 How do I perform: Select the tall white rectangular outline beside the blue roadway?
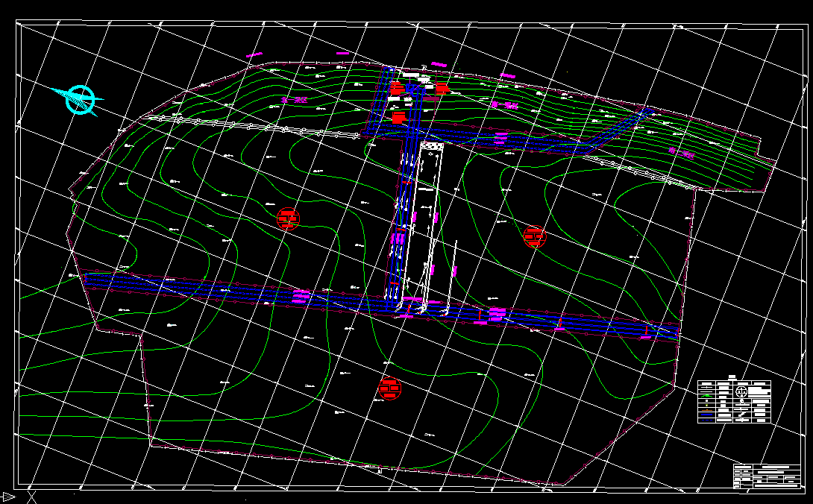pyautogui.click(x=423, y=227)
